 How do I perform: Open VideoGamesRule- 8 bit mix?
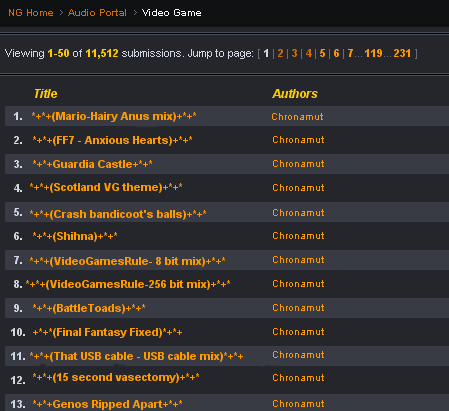pyautogui.click(x=127, y=261)
